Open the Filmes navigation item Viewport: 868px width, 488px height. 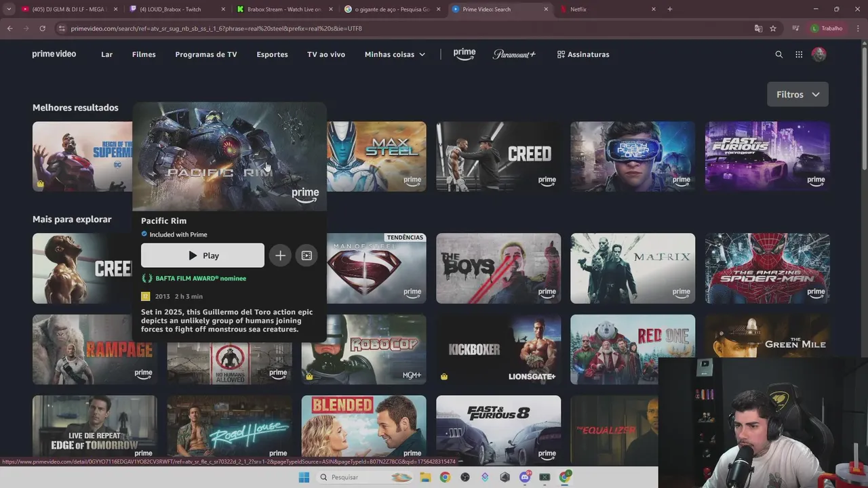pyautogui.click(x=144, y=54)
